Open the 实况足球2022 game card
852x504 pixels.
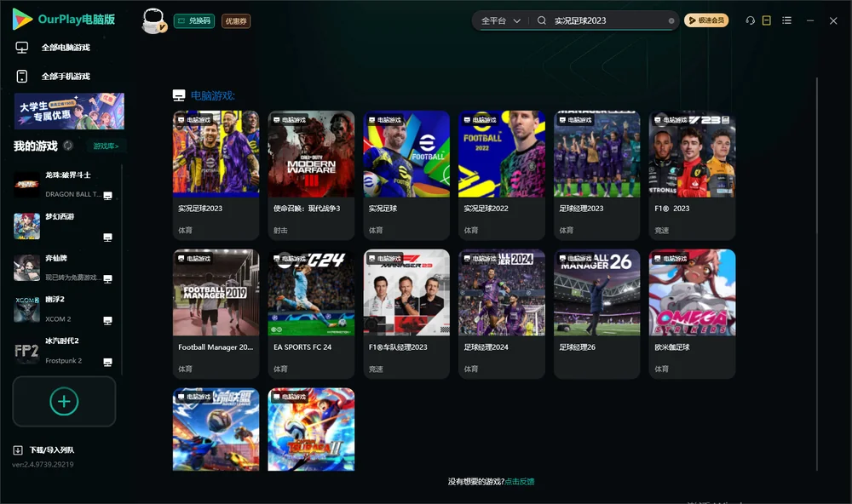(502, 175)
